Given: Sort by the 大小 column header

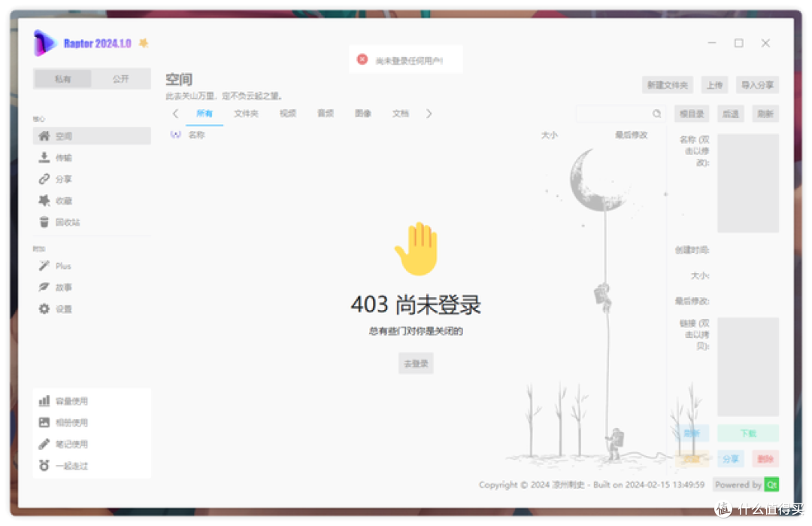Looking at the screenshot, I should pos(550,135).
